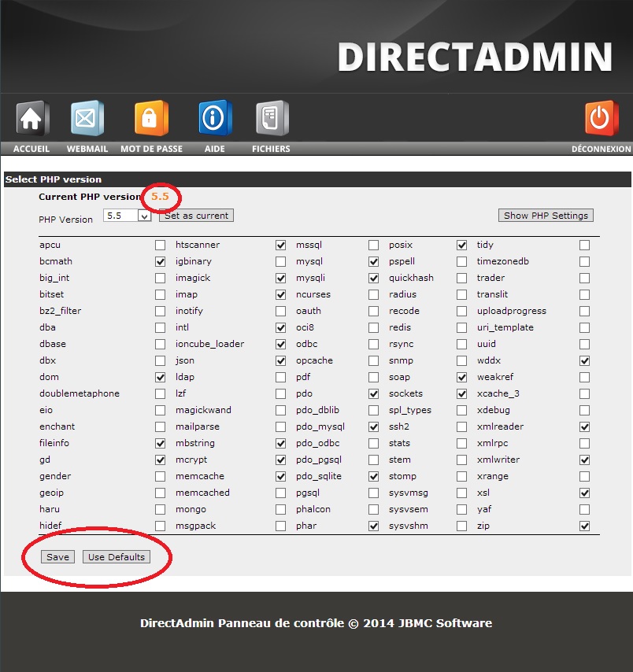Open the Fichiers documents icon
Image resolution: width=633 pixels, height=672 pixels.
pos(272,118)
